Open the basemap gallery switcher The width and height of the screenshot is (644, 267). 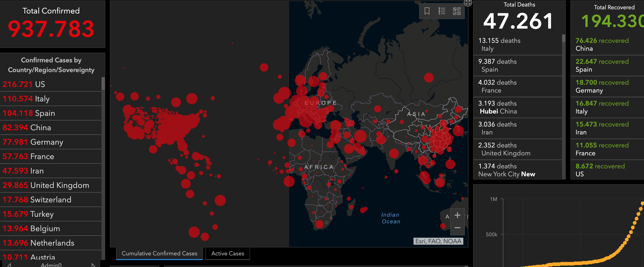[x=457, y=11]
